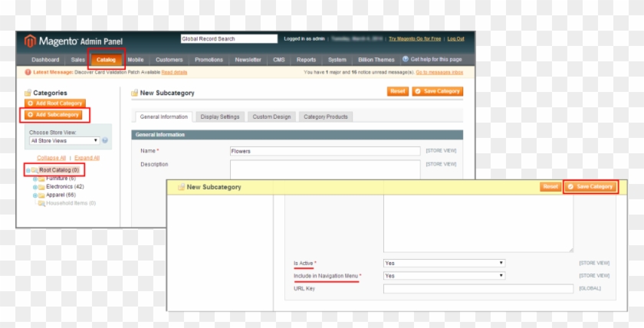Screen dimensions: 644x328
Task: Click the Try Magento Go for Free link
Action: point(415,39)
